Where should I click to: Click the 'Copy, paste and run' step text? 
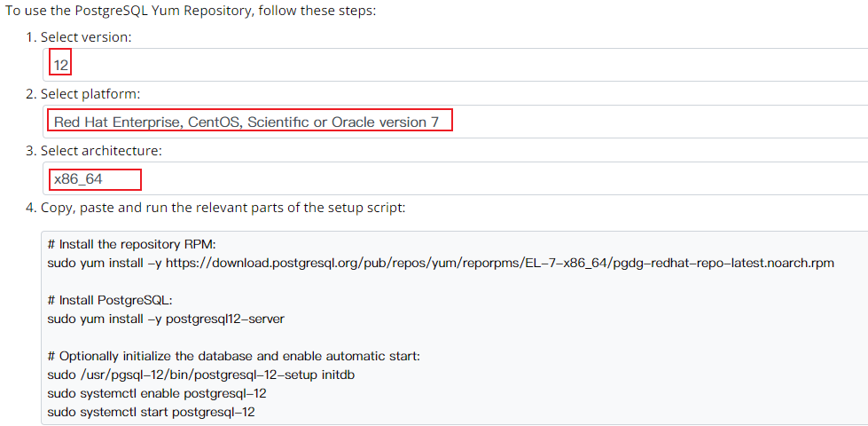[223, 208]
